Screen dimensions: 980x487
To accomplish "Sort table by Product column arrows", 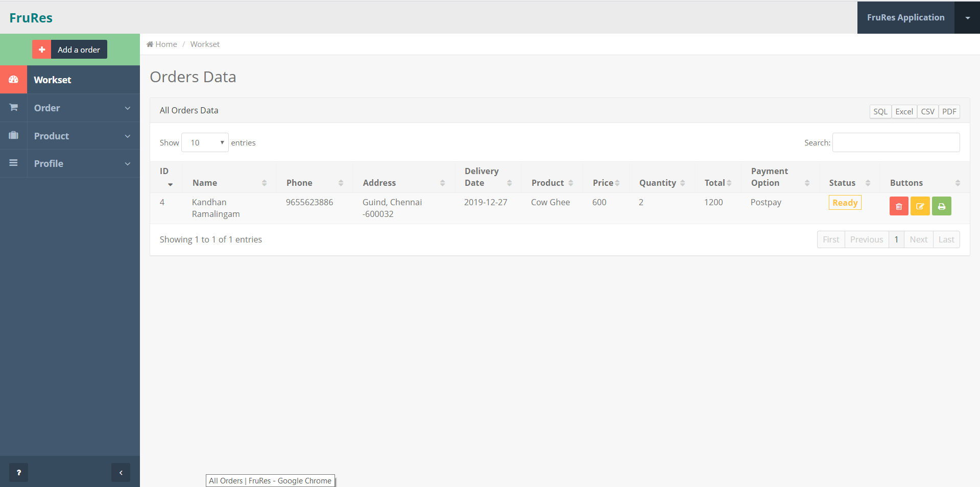I will (x=570, y=183).
